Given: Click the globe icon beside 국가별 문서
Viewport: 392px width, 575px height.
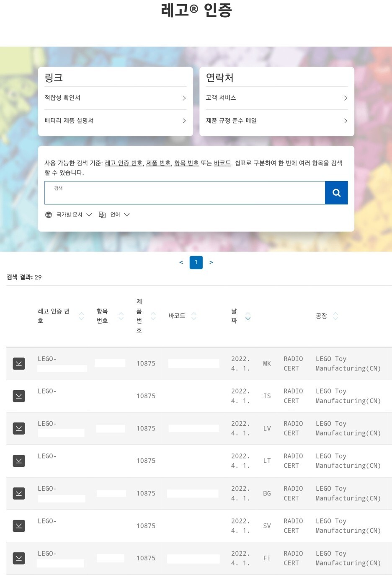Looking at the screenshot, I should (49, 215).
